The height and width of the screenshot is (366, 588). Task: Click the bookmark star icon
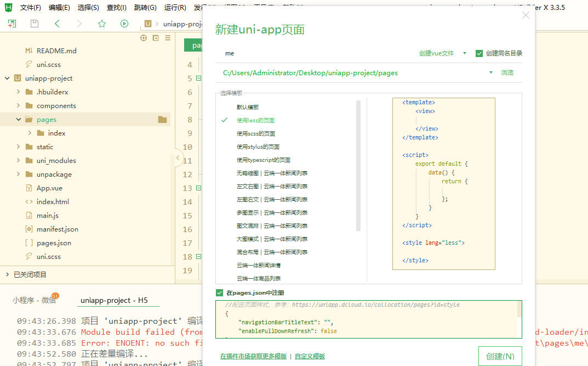[x=101, y=24]
